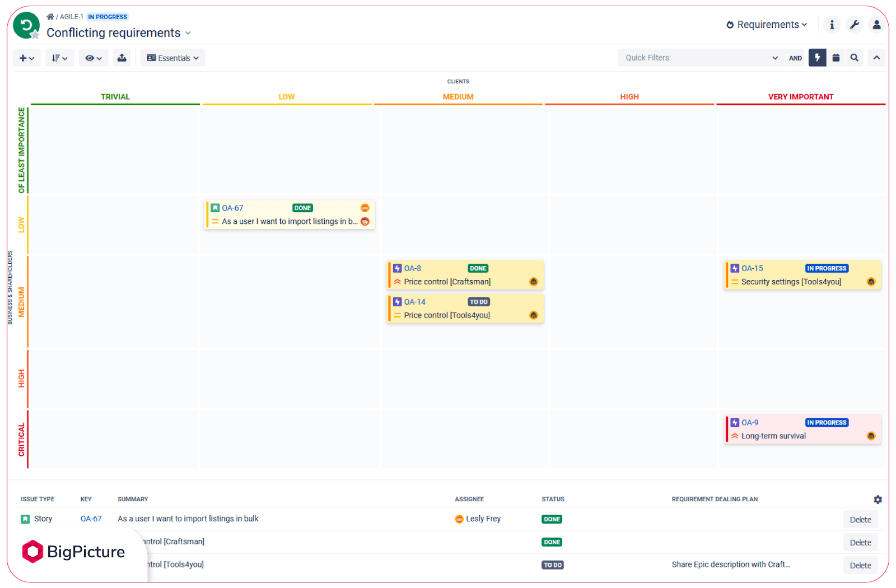896x588 pixels.
Task: Select the VERY IMPORTANT column header
Action: 801,97
